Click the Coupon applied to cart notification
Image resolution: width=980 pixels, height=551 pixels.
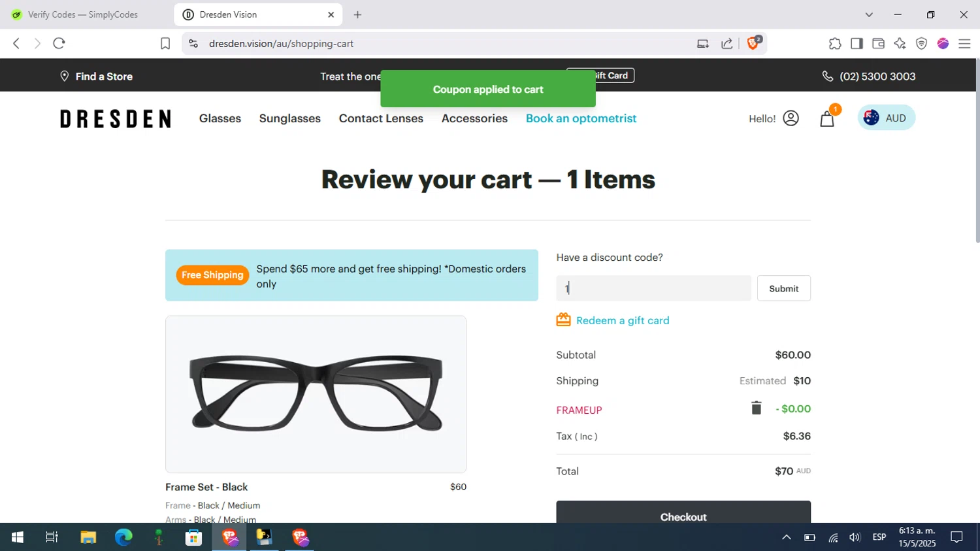coord(488,89)
